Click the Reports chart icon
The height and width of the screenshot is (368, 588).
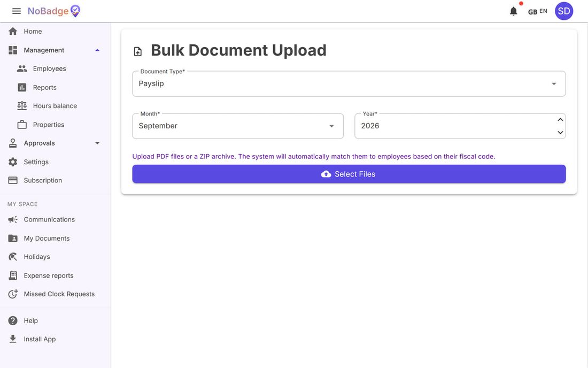22,87
